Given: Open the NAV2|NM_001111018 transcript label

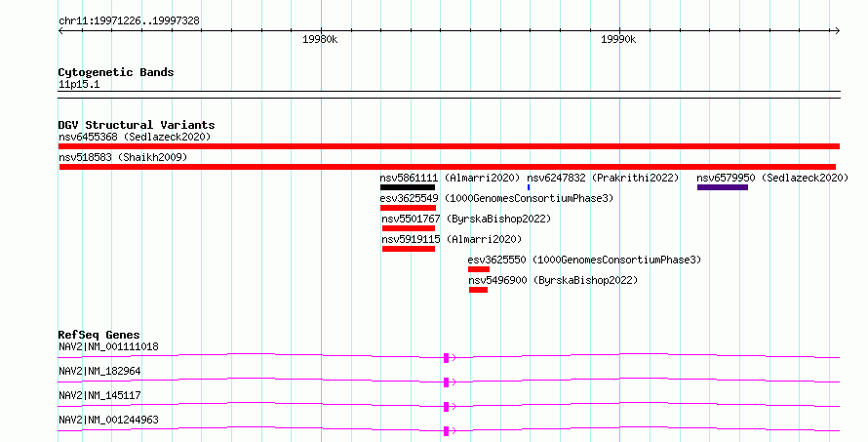Looking at the screenshot, I should point(108,347).
